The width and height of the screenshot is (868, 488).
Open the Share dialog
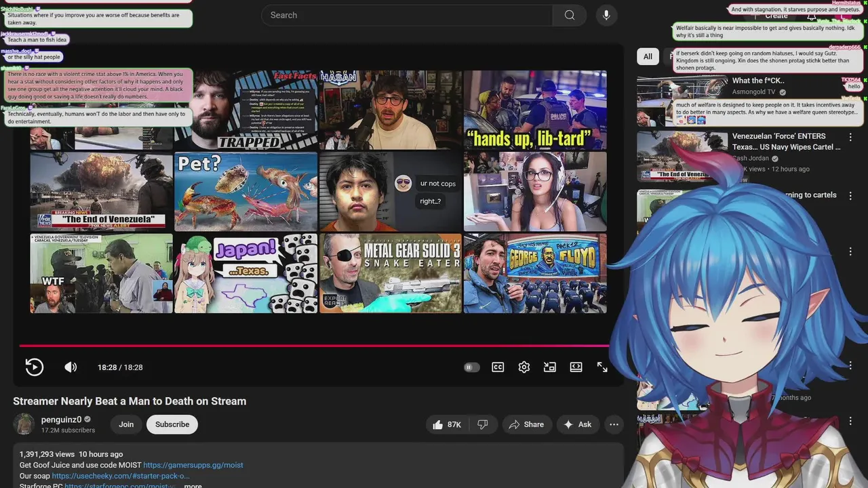click(x=526, y=424)
